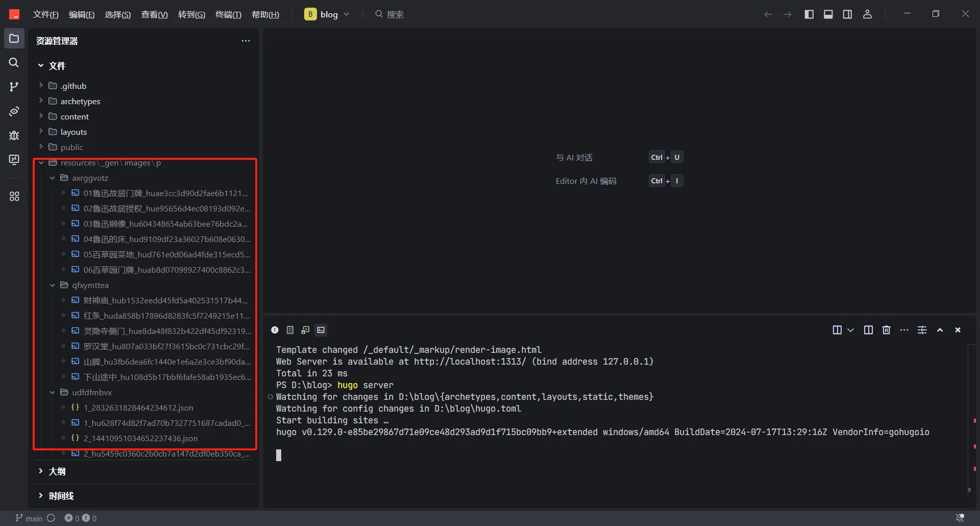Open the eye-shaped preview view icon
The image size is (980, 526).
click(x=14, y=111)
